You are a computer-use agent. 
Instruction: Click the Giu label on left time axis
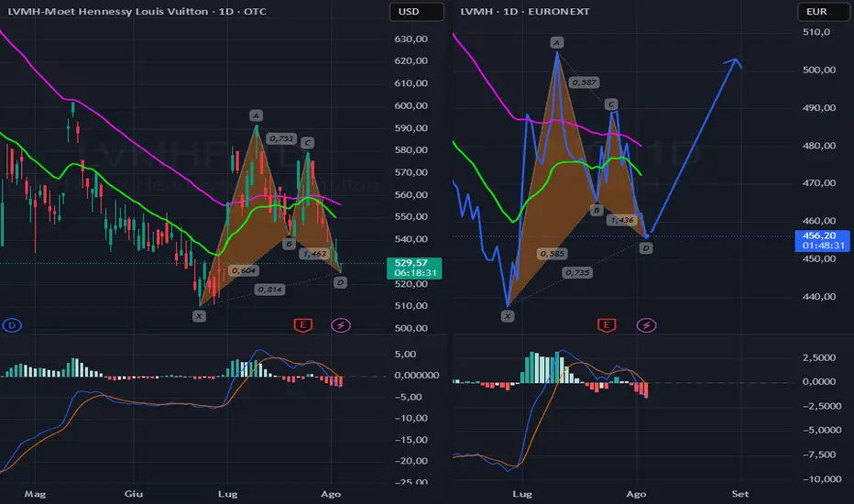click(134, 494)
